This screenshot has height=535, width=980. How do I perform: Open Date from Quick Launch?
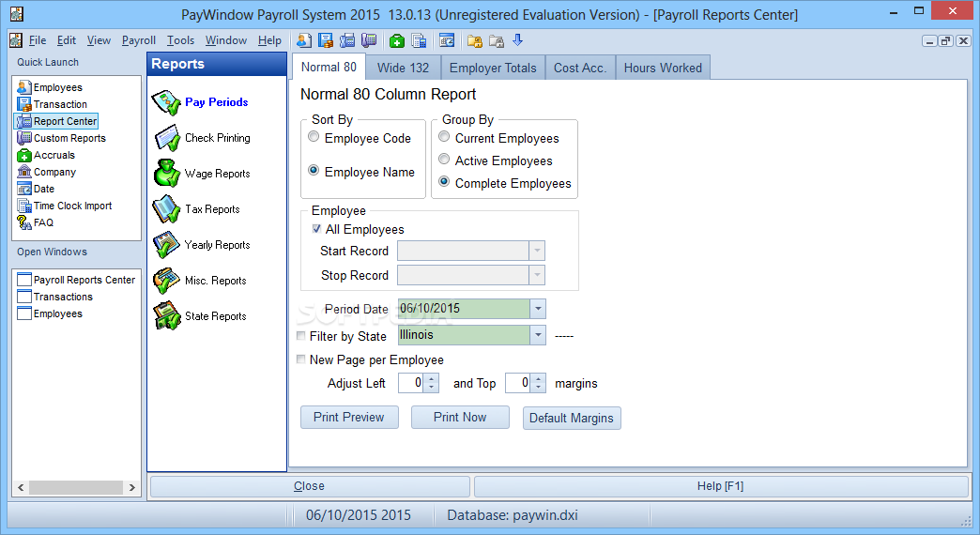click(x=37, y=189)
